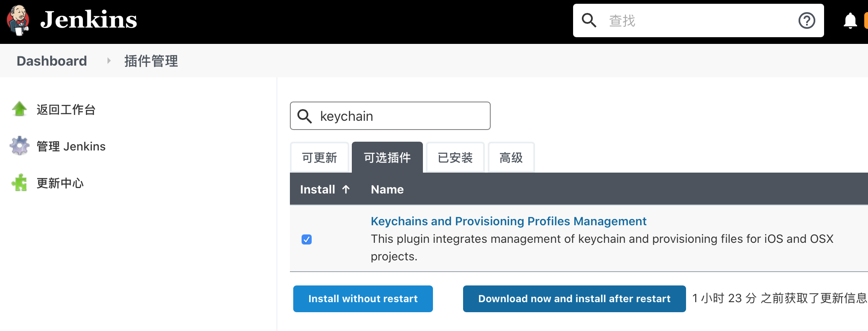Sort plugins by Install column arrow

tap(346, 189)
